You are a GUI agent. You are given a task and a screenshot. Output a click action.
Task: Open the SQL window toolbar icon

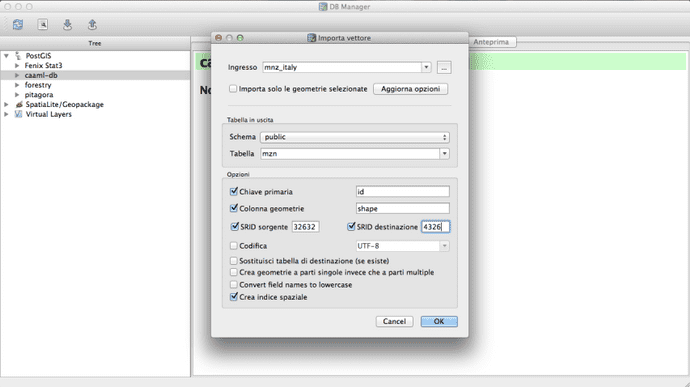coord(43,25)
